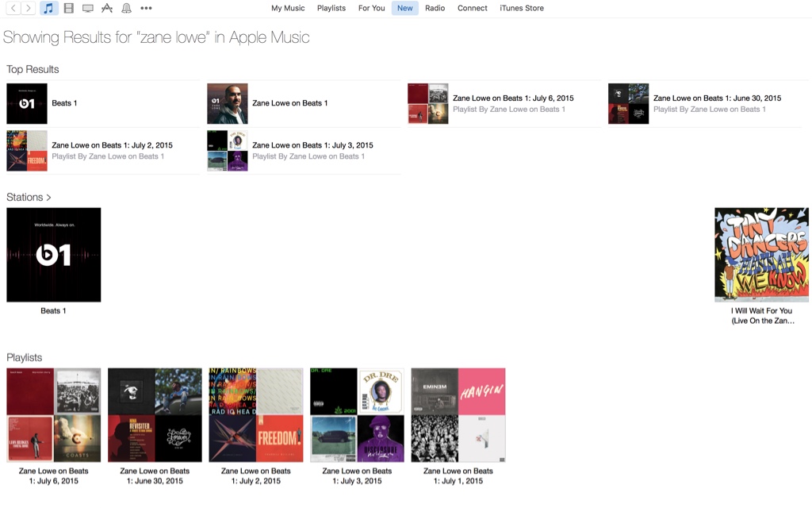Click top result 'Zane Lowe on Beats 1: July 2, 2015'

point(113,145)
